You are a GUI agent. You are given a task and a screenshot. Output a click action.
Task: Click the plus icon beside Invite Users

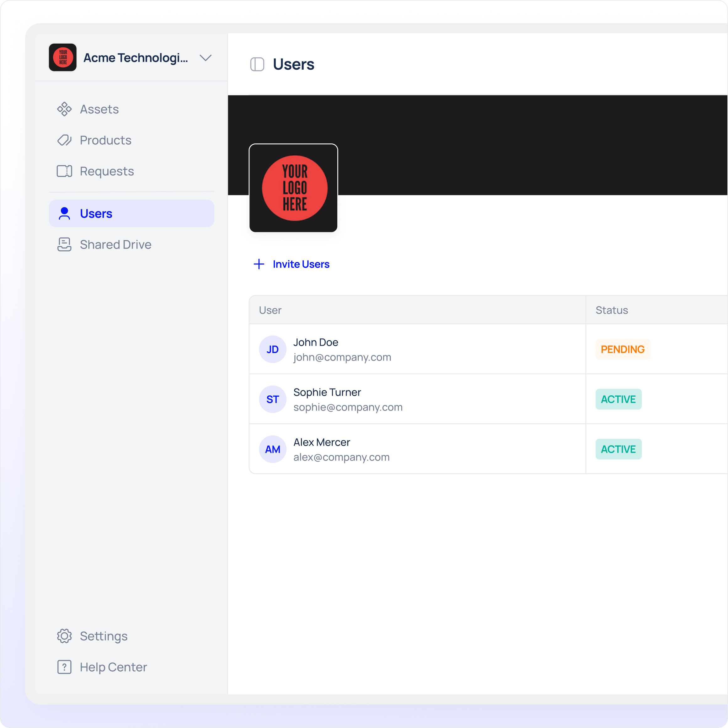tap(259, 264)
